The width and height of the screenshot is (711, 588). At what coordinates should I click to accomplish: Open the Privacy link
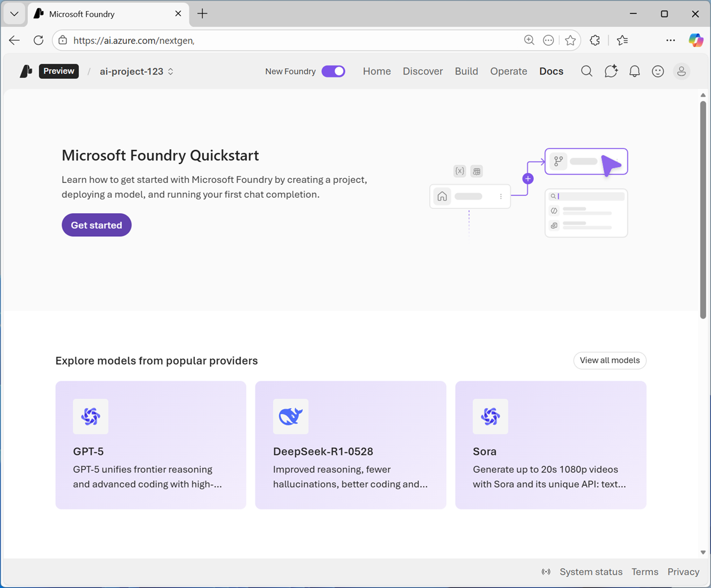[x=683, y=571]
